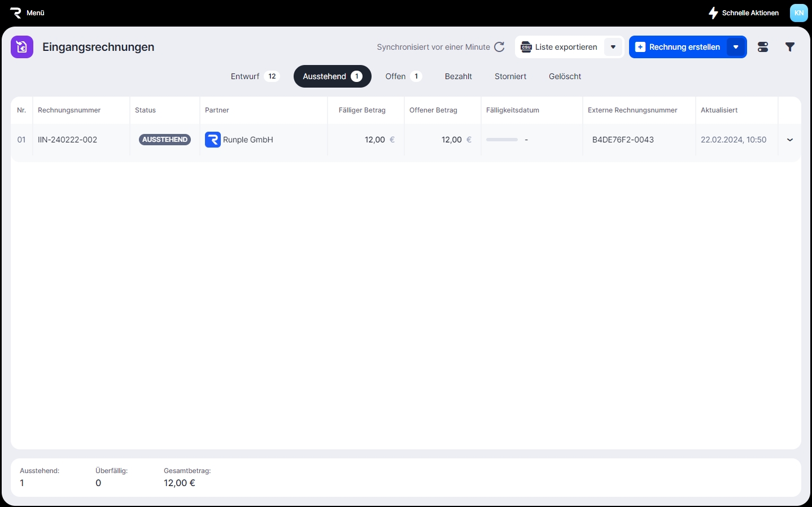This screenshot has height=507, width=812.
Task: Open the Rechnung erstellen dropdown arrow
Action: [736, 47]
